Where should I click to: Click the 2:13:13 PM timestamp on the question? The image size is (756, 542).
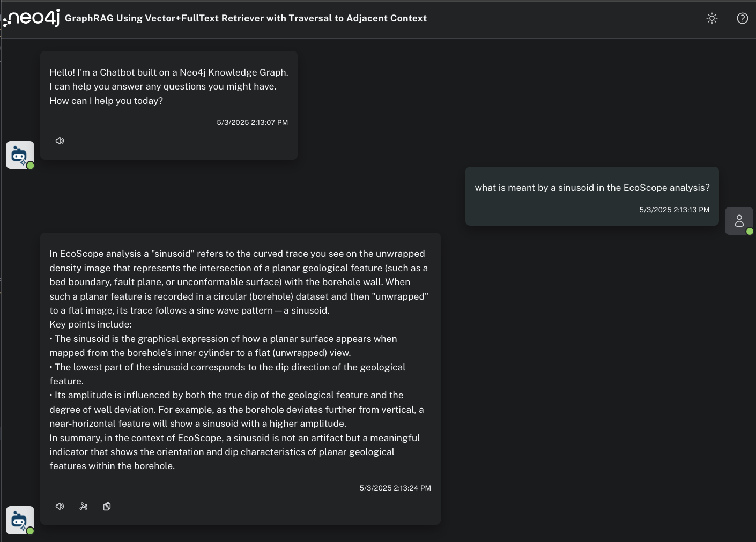coord(674,210)
